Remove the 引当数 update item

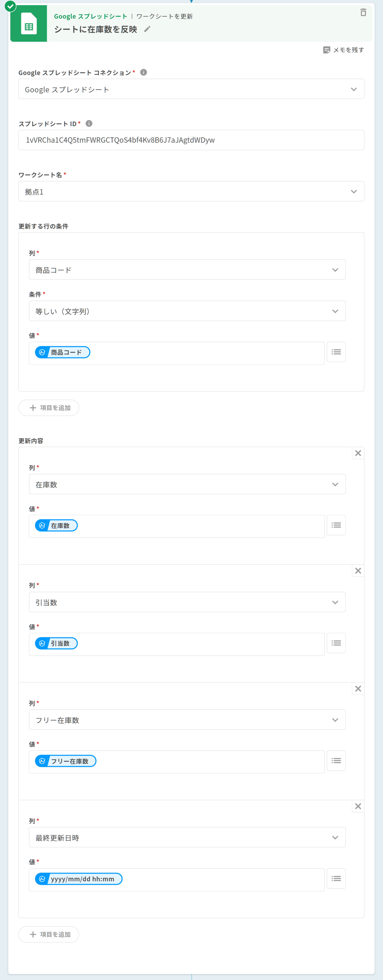click(x=358, y=571)
